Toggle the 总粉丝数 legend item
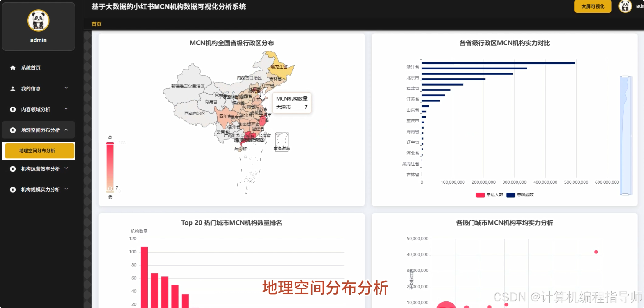The height and width of the screenshot is (308, 644). pyautogui.click(x=520, y=195)
